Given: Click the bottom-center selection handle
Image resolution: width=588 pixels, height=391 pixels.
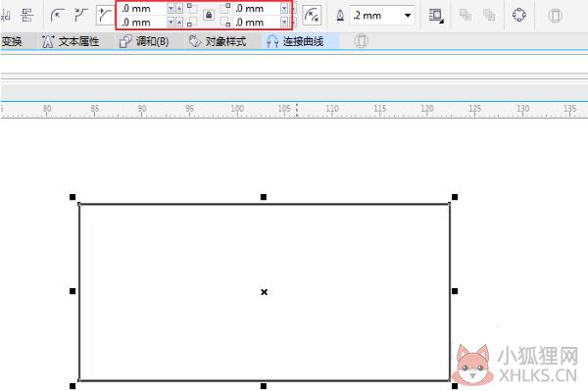Looking at the screenshot, I should pos(264,386).
